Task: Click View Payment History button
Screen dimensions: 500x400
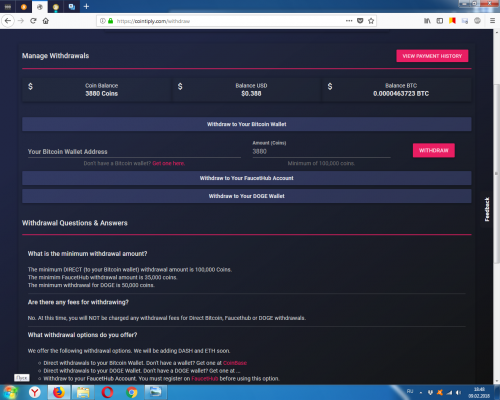Action: 432,56
